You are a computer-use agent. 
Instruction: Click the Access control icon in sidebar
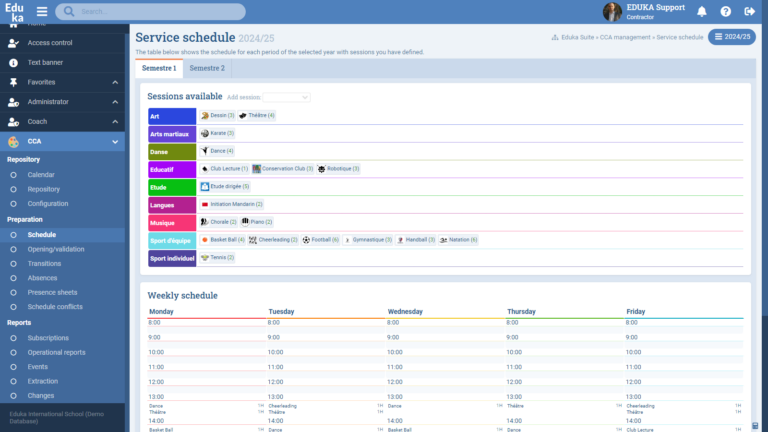(13, 43)
